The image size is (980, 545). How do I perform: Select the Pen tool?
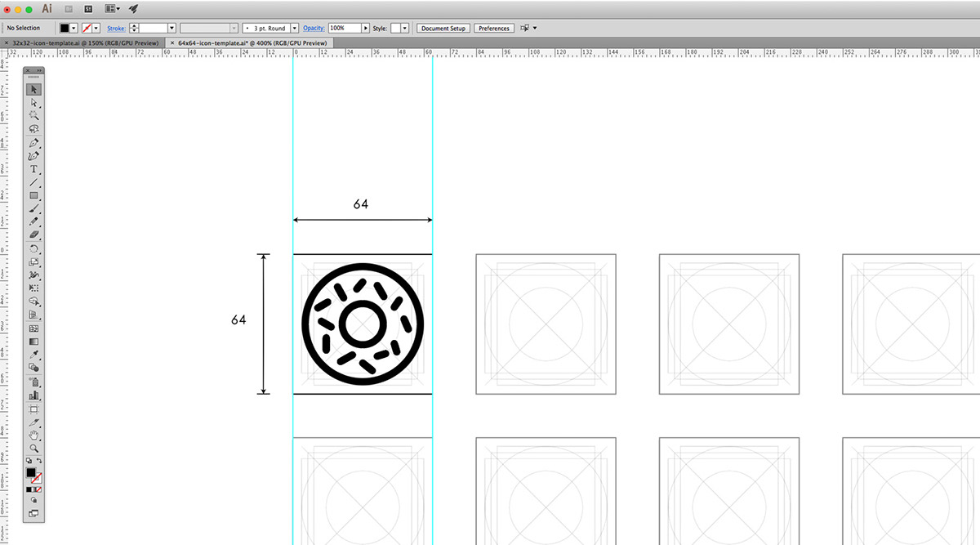click(33, 143)
